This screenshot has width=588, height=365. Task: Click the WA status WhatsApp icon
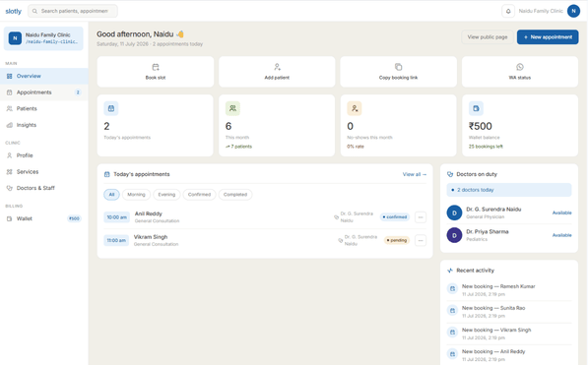[x=520, y=67]
